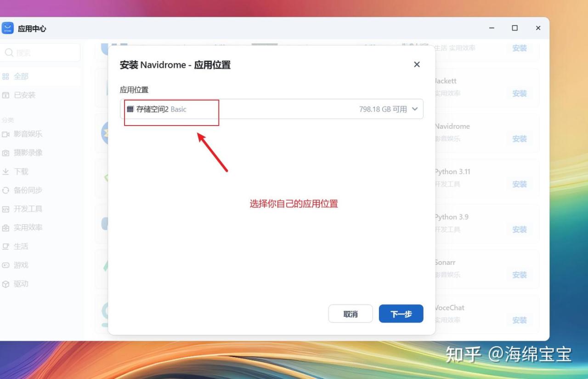Click the 生活 cup icon
Viewport: 588px width, 379px height.
[x=6, y=247]
